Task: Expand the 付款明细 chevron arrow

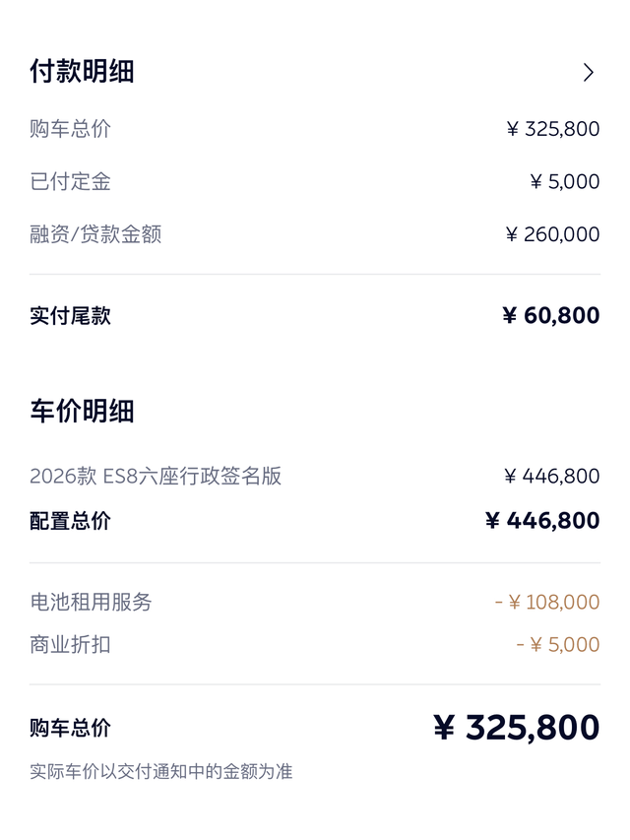Action: coord(589,72)
